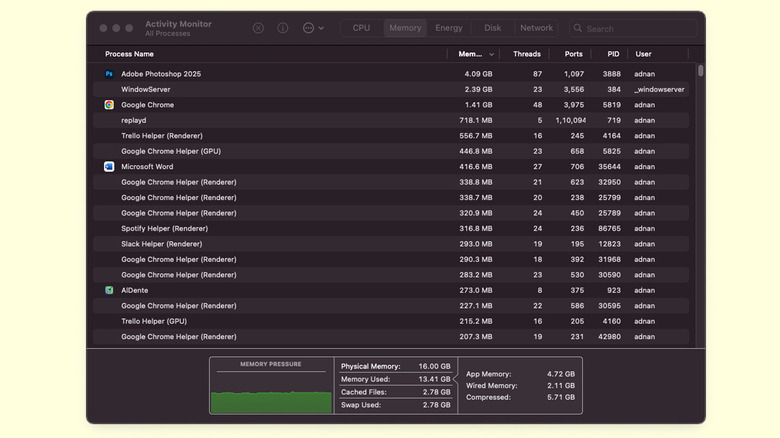The width and height of the screenshot is (780, 438).
Task: Click the magnifier icon in search field
Action: click(x=579, y=29)
